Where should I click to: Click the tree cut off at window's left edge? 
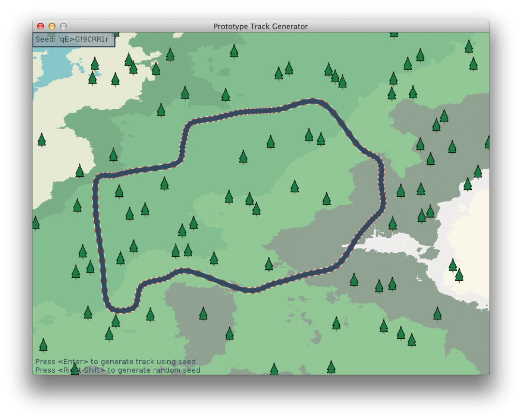tap(35, 223)
